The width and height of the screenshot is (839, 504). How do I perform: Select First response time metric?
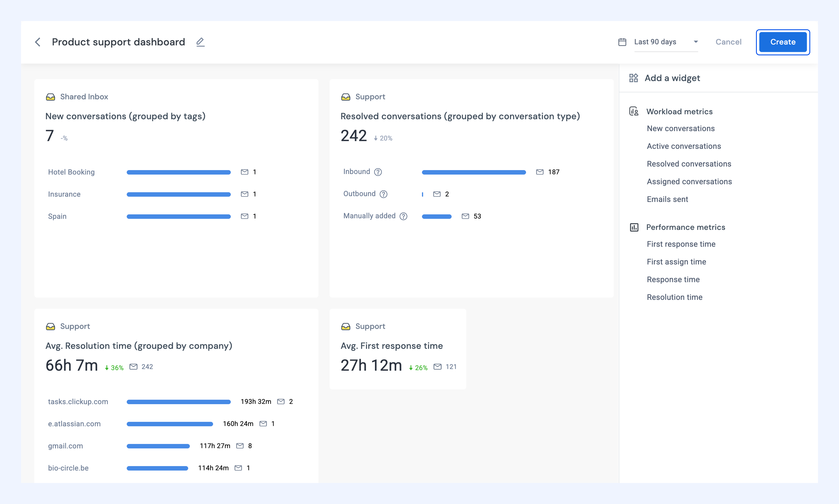(681, 244)
